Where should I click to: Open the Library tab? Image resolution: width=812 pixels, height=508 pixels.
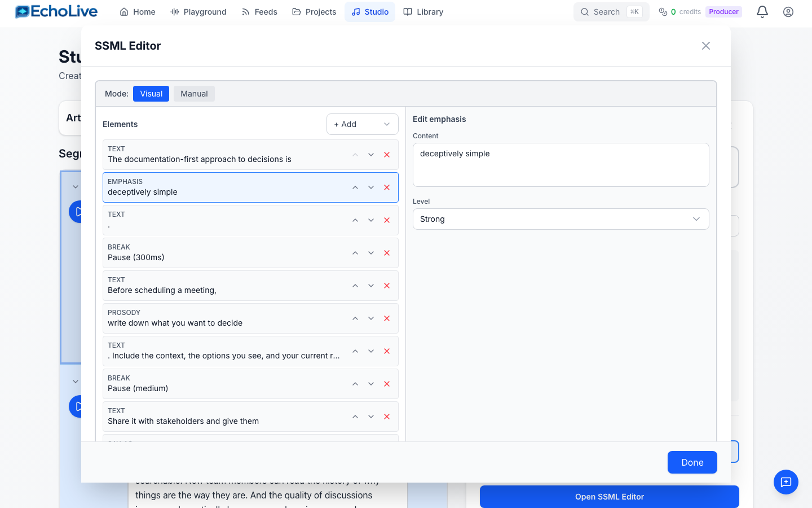pyautogui.click(x=423, y=12)
